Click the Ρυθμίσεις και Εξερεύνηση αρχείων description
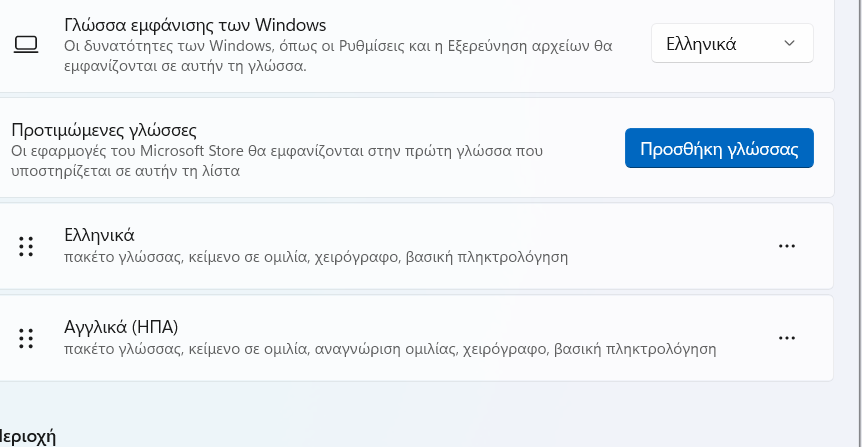862x447 pixels. click(338, 56)
